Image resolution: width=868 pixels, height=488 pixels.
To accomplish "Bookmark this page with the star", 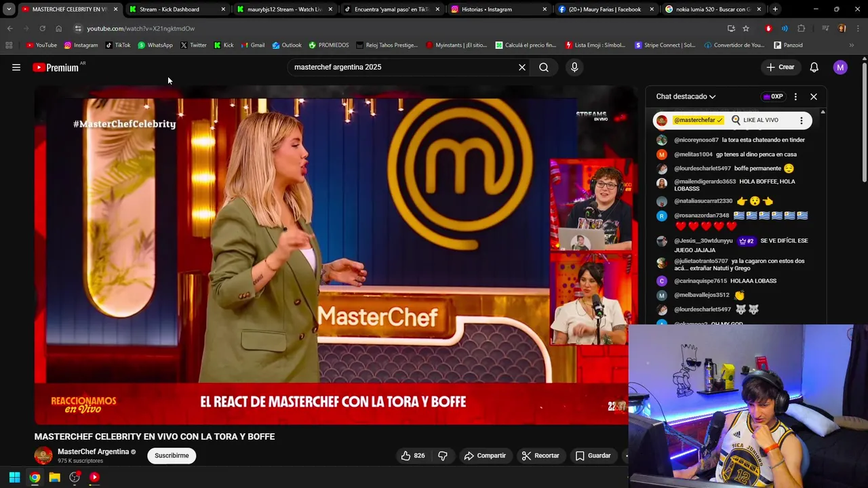I will point(746,28).
